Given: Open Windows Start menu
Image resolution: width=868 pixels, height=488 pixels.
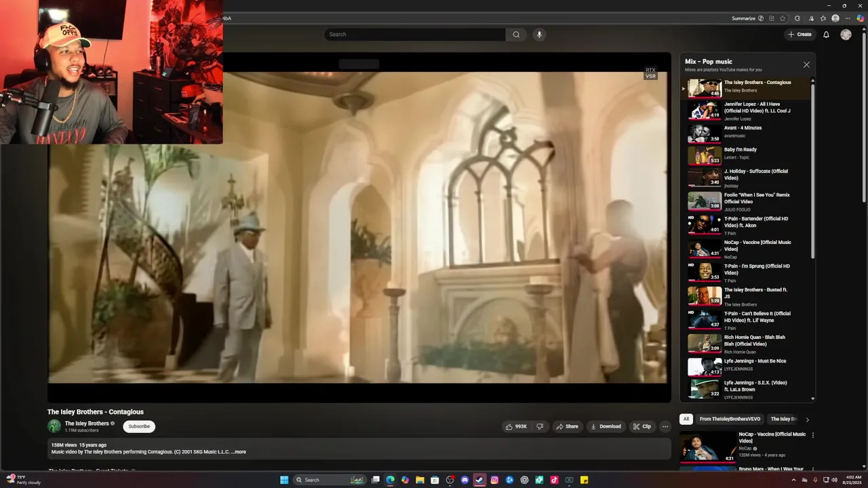Looking at the screenshot, I should pos(284,480).
